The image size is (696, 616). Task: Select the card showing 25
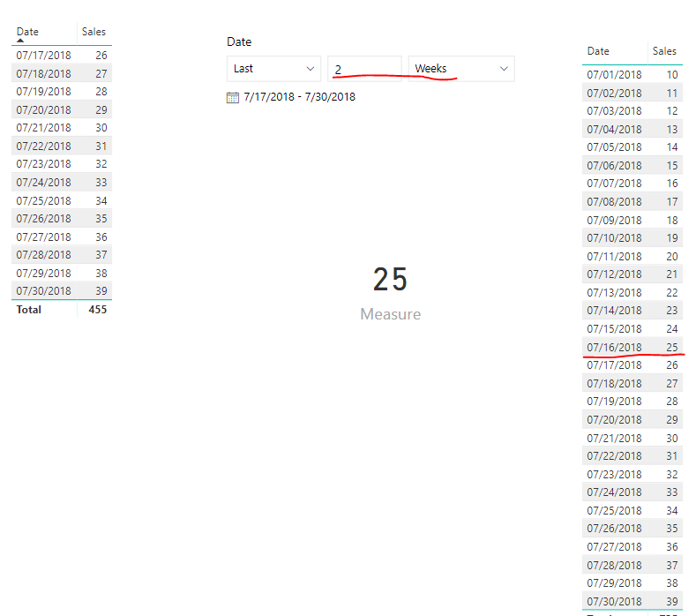coord(390,280)
